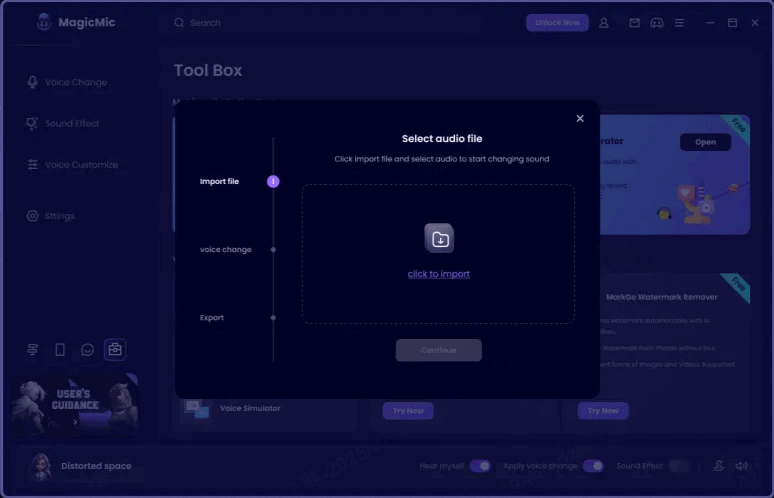
Task: Toggle the Apply voice change switch
Action: [x=593, y=466]
